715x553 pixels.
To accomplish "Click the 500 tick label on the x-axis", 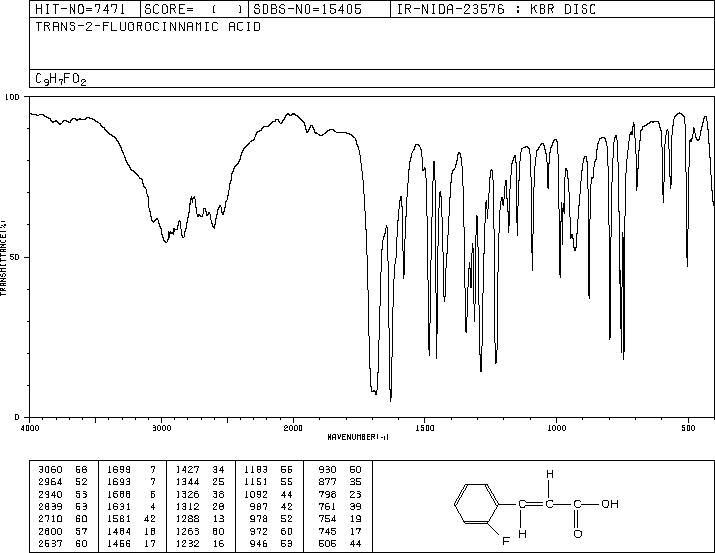I will 688,428.
